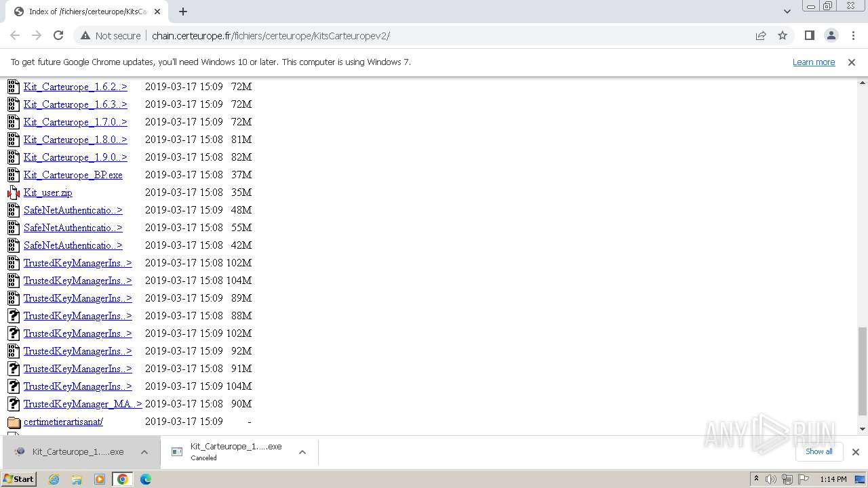Show all downloads
Screen dimensions: 868x488
[819, 451]
